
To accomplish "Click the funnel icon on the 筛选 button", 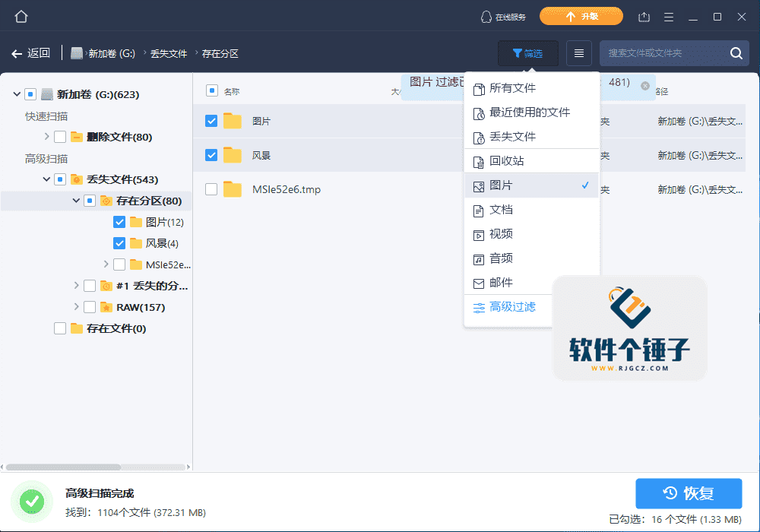I will [x=516, y=52].
